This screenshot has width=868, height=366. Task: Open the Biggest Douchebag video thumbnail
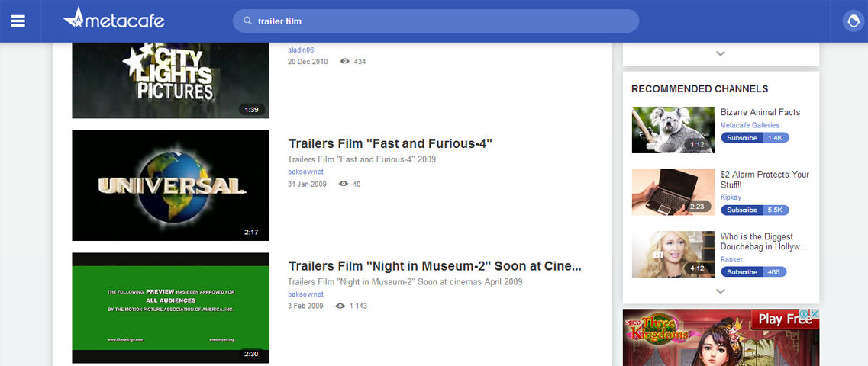(673, 255)
